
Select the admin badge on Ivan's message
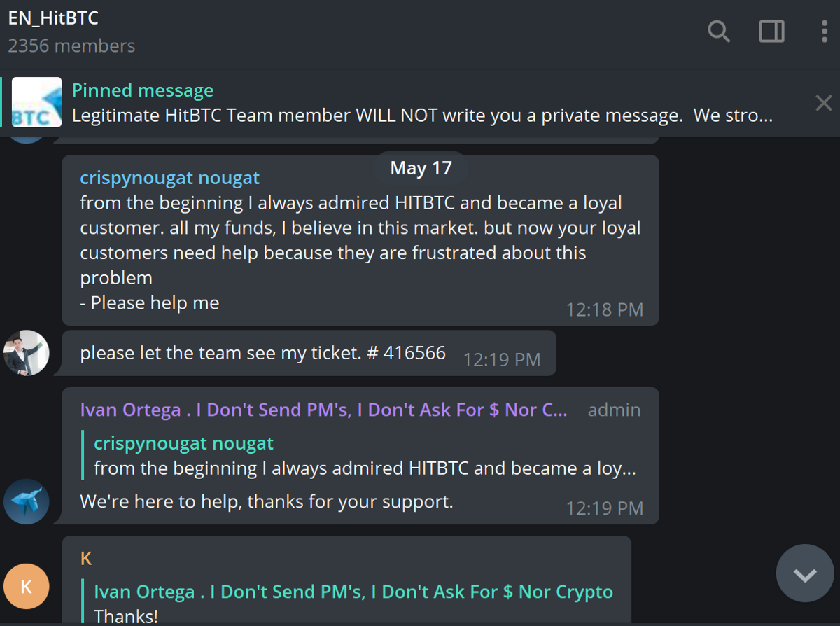[614, 410]
